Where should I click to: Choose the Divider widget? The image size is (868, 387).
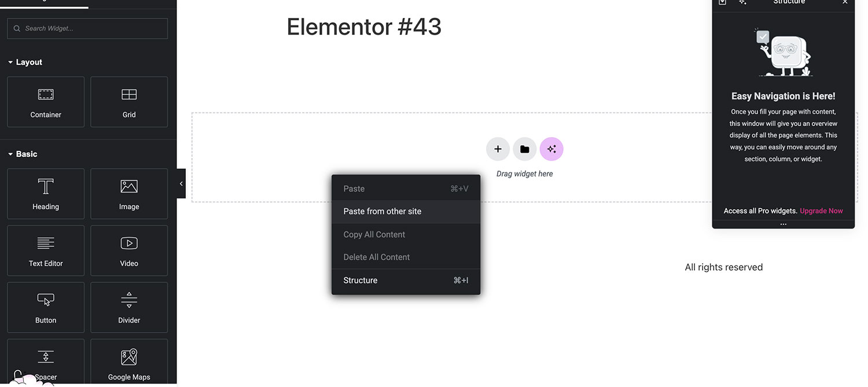tap(128, 307)
